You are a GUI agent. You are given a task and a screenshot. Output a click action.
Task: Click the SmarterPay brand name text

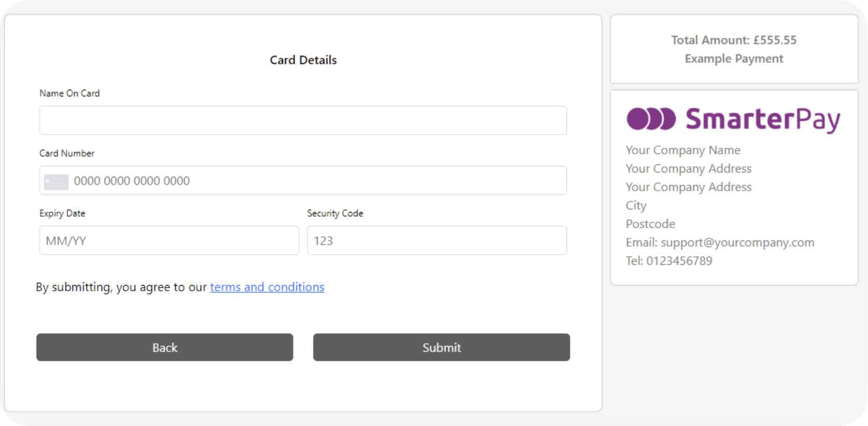[762, 119]
